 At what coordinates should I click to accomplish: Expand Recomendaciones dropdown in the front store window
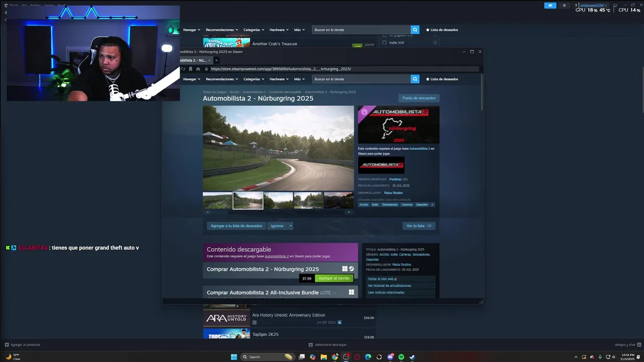pyautogui.click(x=222, y=79)
